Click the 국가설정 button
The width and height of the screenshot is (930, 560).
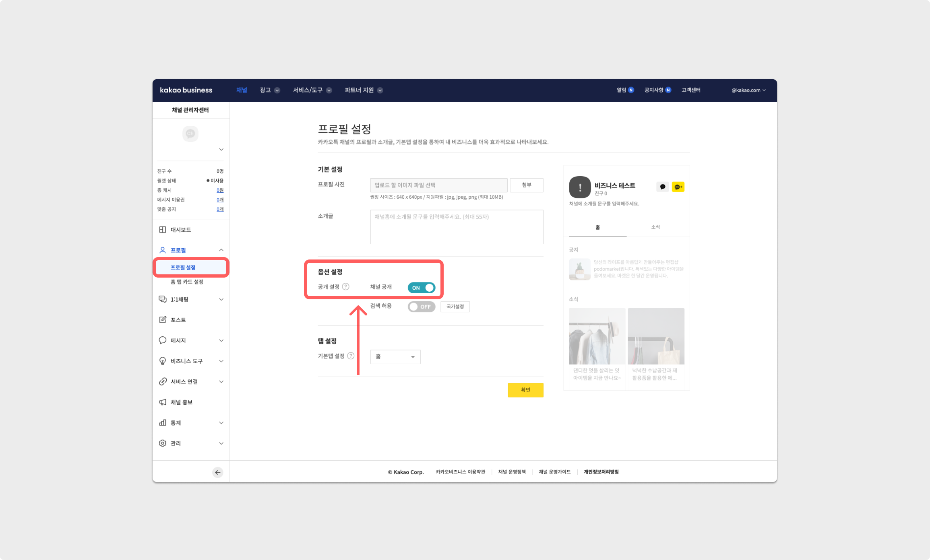point(455,307)
